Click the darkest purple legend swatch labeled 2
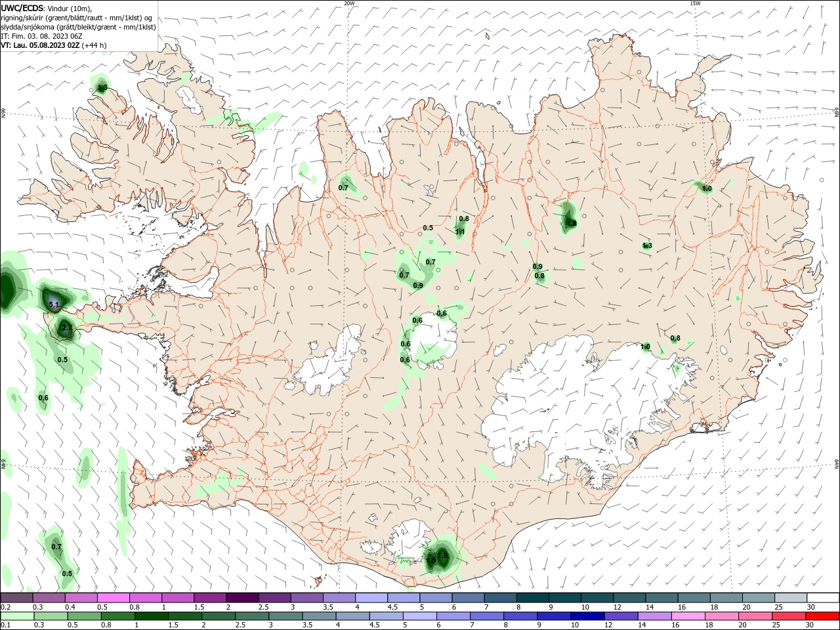Image resolution: width=840 pixels, height=630 pixels. (242, 598)
